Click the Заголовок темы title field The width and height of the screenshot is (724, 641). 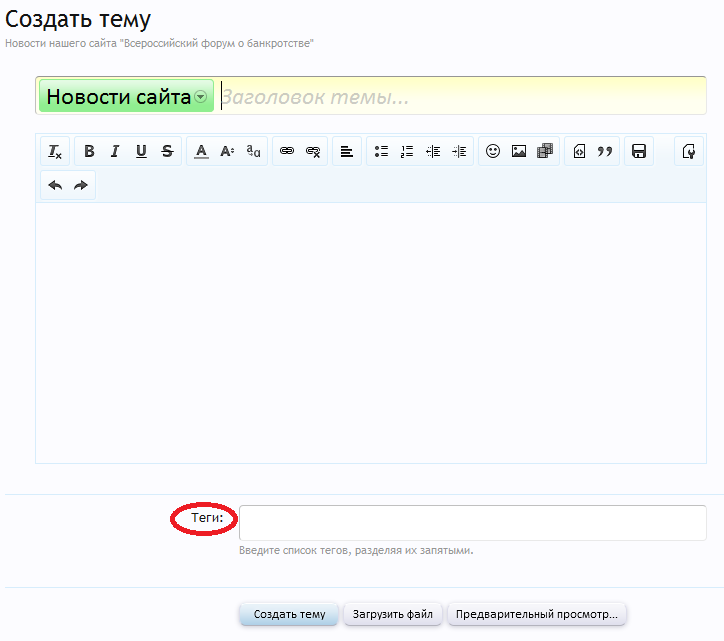pyautogui.click(x=463, y=96)
